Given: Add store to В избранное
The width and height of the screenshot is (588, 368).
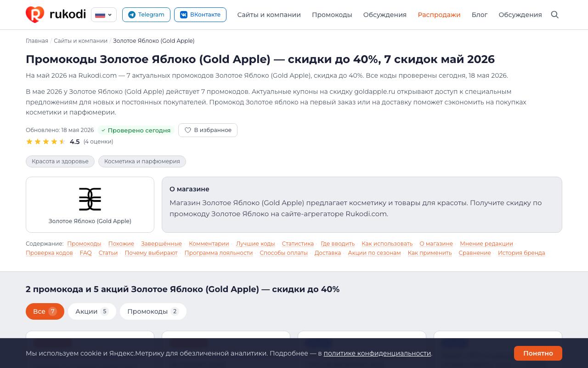Looking at the screenshot, I should point(208,130).
